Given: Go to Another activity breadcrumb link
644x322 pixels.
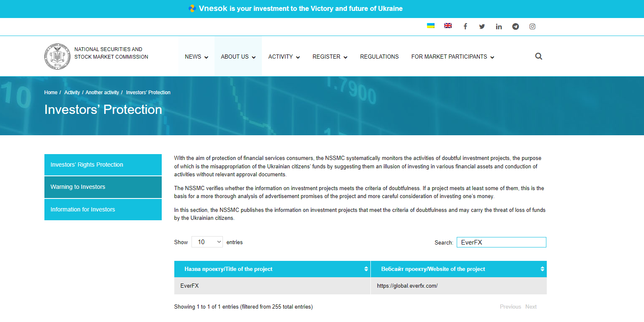Looking at the screenshot, I should click(102, 93).
